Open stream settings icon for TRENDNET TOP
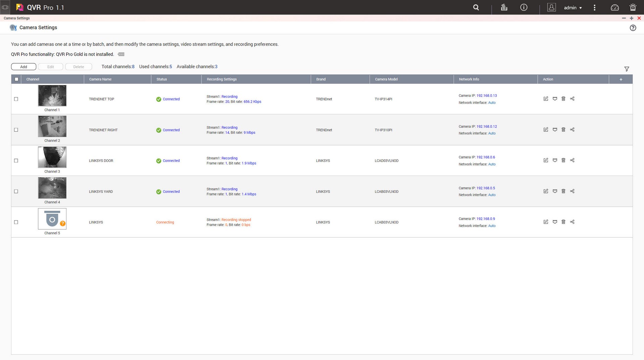 [x=555, y=99]
